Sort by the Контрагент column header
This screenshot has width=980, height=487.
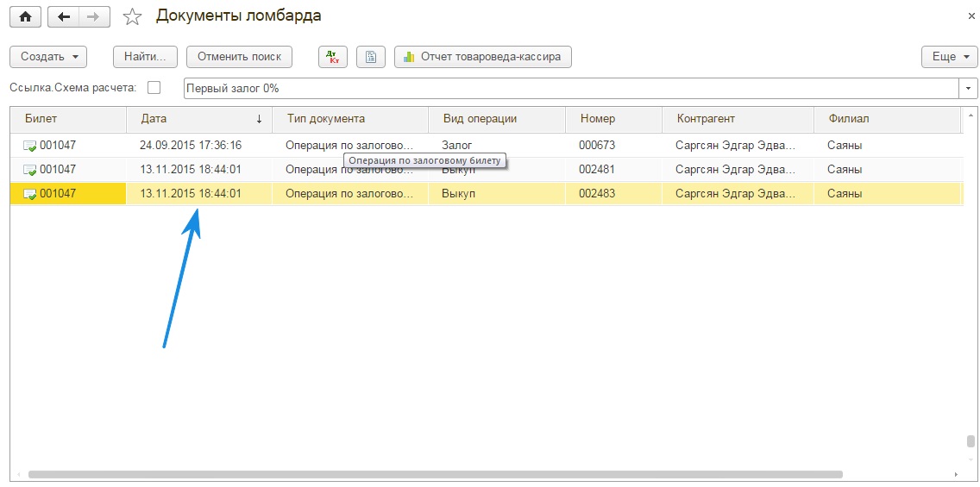[x=738, y=119]
